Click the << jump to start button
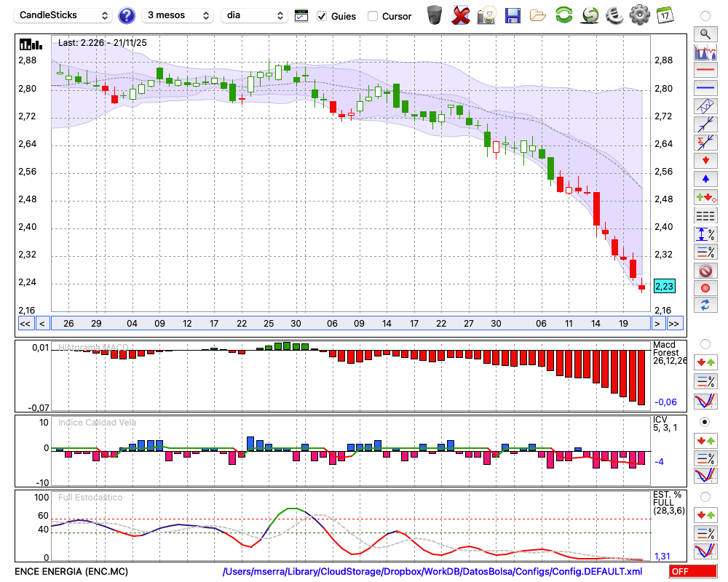Image resolution: width=728 pixels, height=582 pixels. coord(25,324)
